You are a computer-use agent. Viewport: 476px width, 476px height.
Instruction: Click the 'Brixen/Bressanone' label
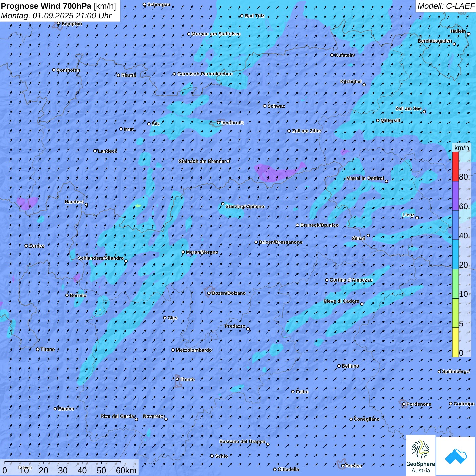coord(280,242)
